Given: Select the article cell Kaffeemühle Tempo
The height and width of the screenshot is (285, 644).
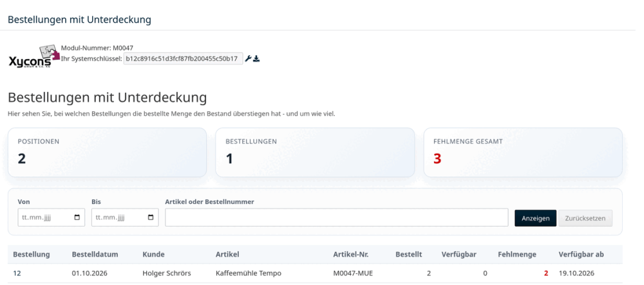Looking at the screenshot, I should tap(249, 273).
